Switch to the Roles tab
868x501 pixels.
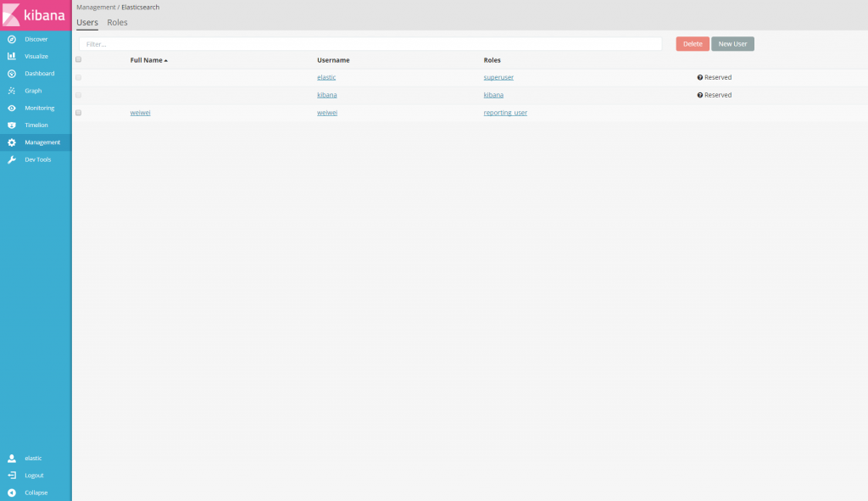click(117, 23)
